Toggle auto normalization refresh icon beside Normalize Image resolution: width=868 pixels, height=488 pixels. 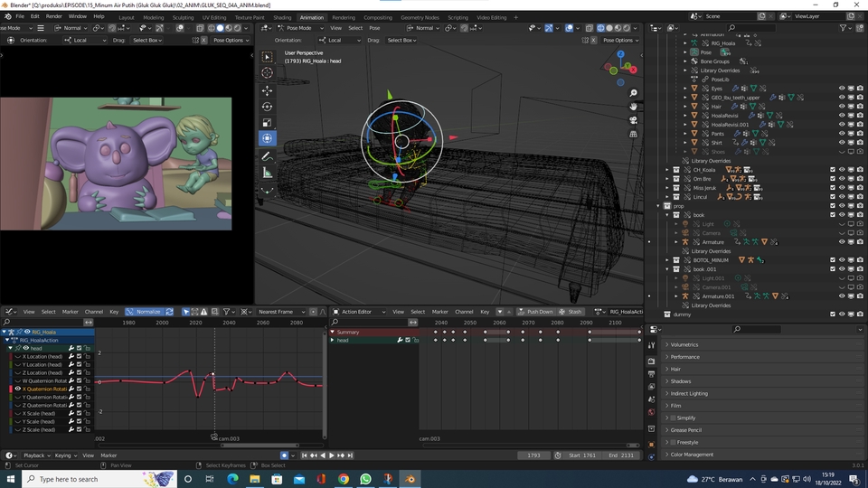pyautogui.click(x=169, y=312)
